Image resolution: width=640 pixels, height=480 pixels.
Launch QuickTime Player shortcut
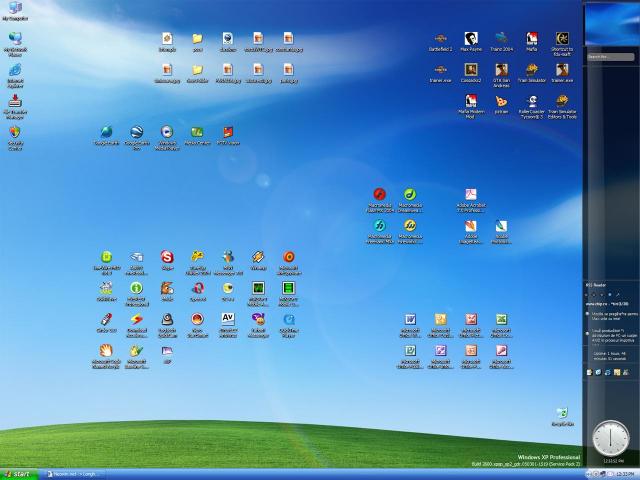pos(289,325)
